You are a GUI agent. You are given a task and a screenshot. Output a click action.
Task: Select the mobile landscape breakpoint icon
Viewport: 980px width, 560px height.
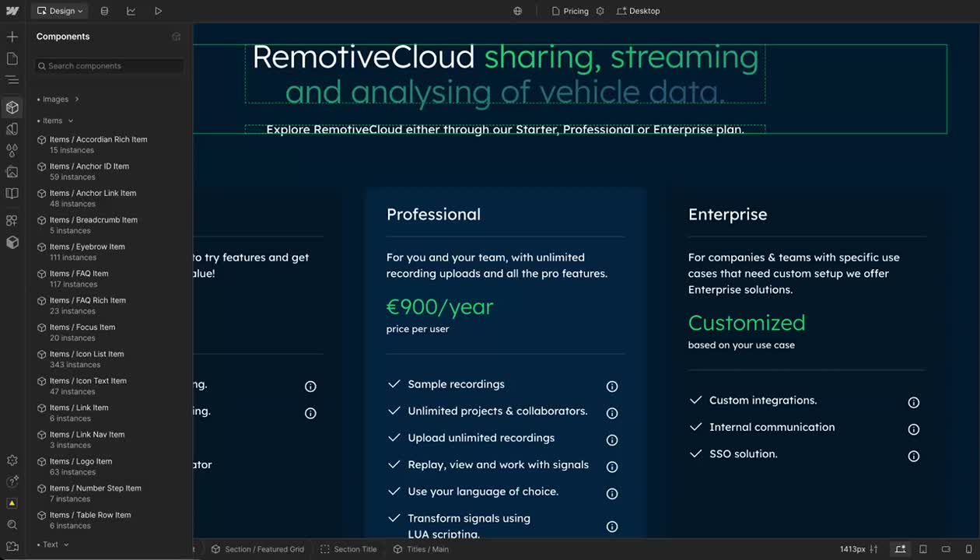tap(946, 549)
